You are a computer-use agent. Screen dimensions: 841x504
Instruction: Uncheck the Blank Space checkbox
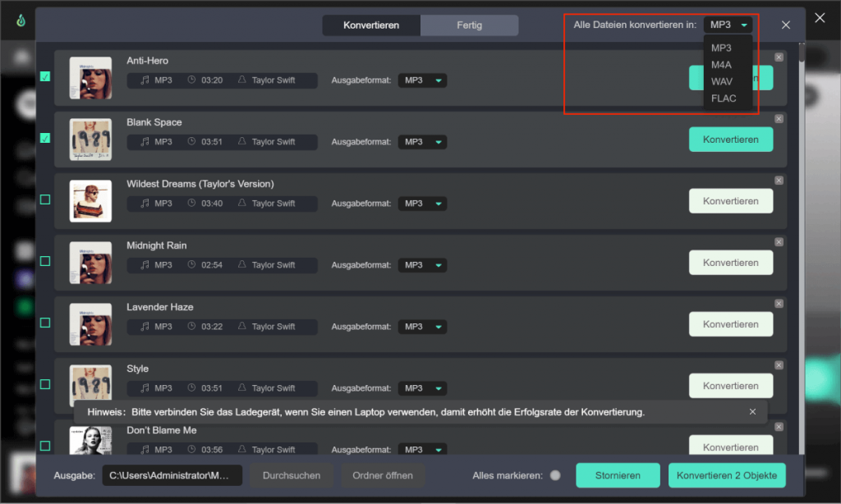(46, 139)
